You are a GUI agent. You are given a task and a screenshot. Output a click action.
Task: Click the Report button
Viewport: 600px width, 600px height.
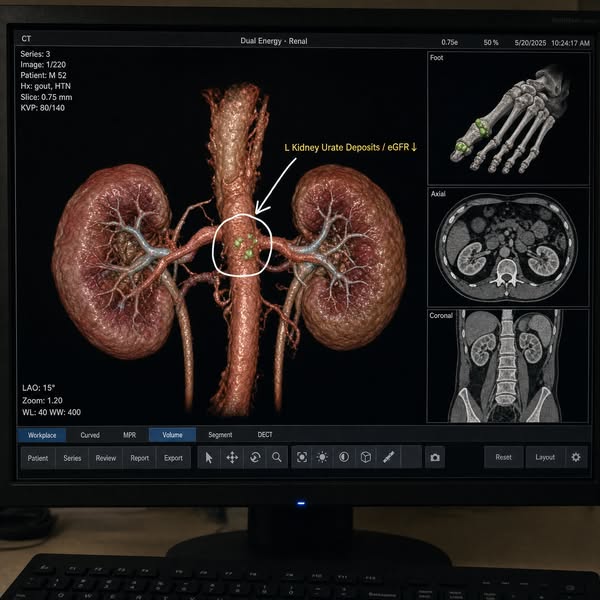pos(139,458)
